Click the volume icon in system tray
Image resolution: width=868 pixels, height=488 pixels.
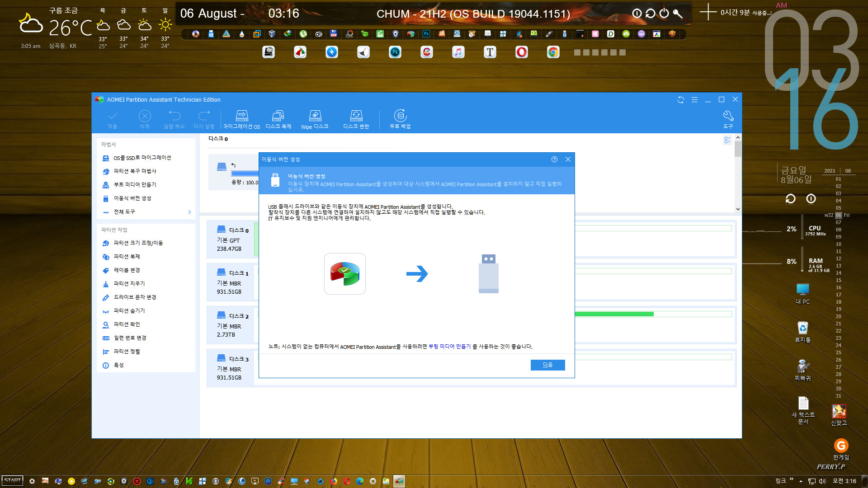pos(823,481)
